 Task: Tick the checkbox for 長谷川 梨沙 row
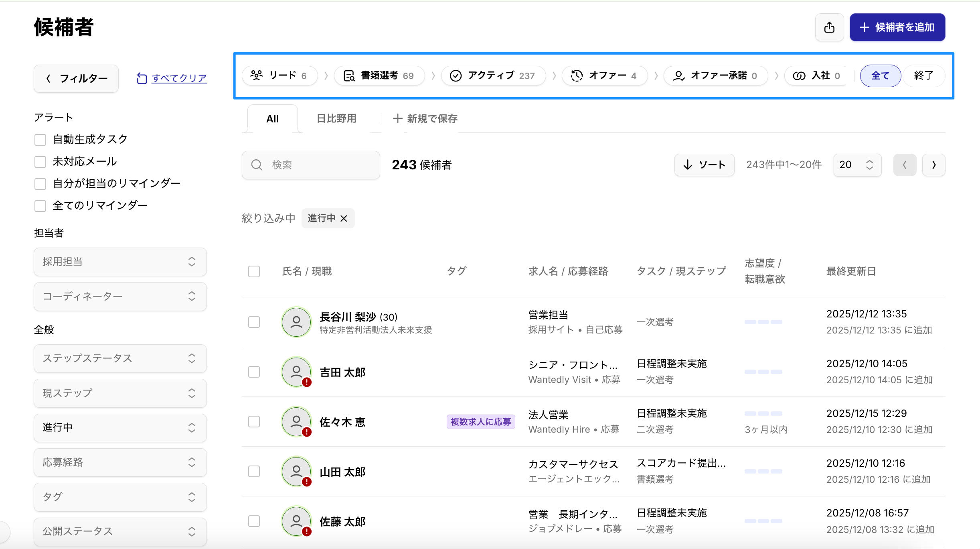254,322
